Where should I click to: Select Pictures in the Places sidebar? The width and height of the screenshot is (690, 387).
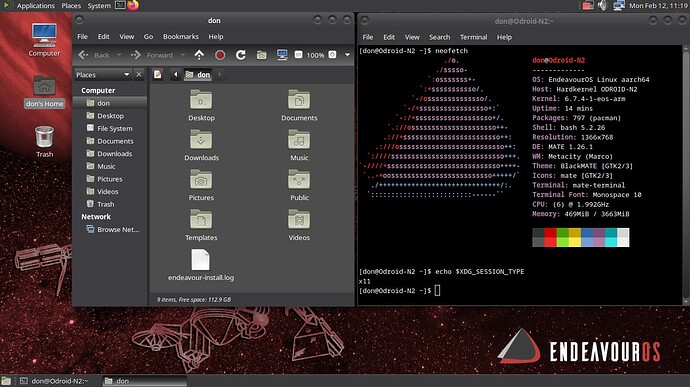110,179
